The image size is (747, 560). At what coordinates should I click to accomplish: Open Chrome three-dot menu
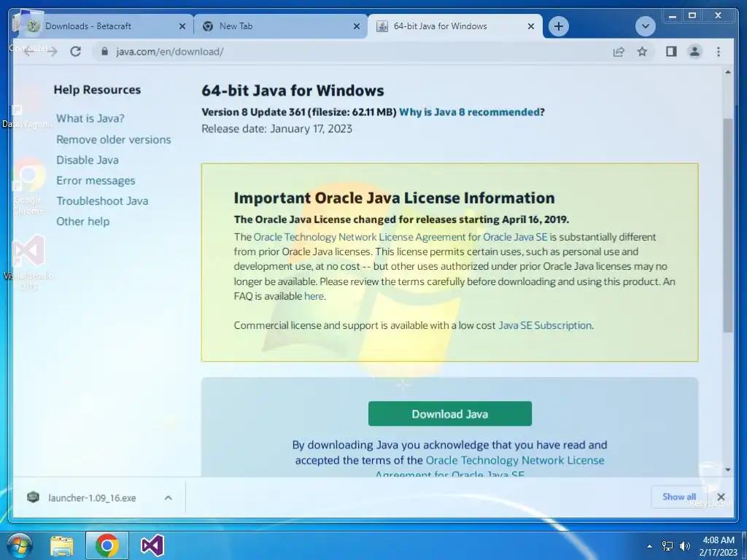tap(719, 52)
